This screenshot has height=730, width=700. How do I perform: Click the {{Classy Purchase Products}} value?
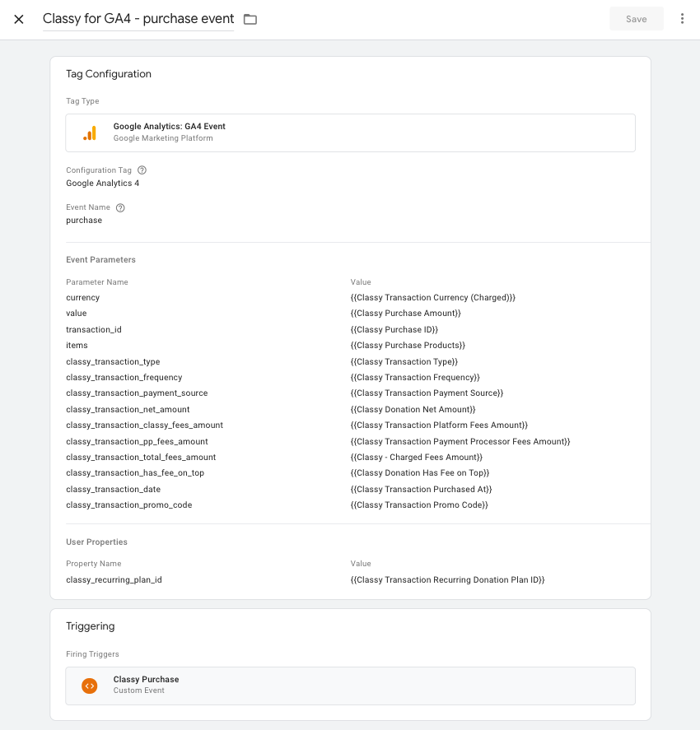coord(408,346)
